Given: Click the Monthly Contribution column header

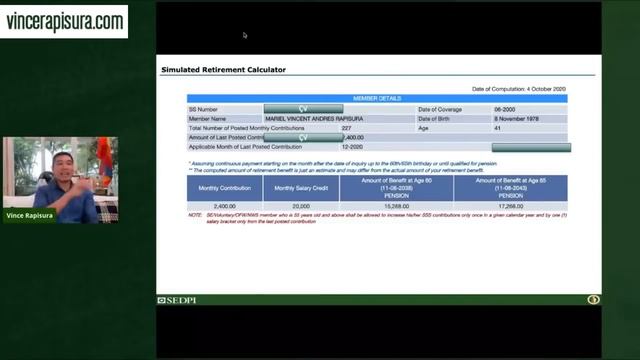Looking at the screenshot, I should pyautogui.click(x=224, y=188).
